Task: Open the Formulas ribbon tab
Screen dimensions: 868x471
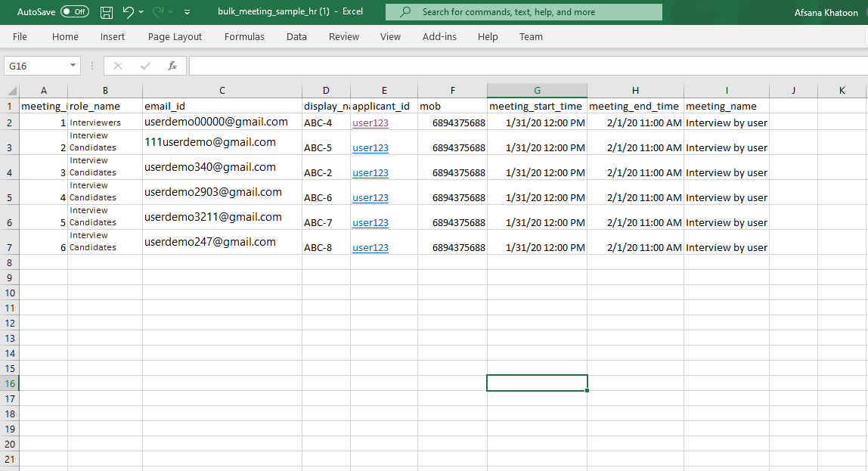Action: click(244, 36)
